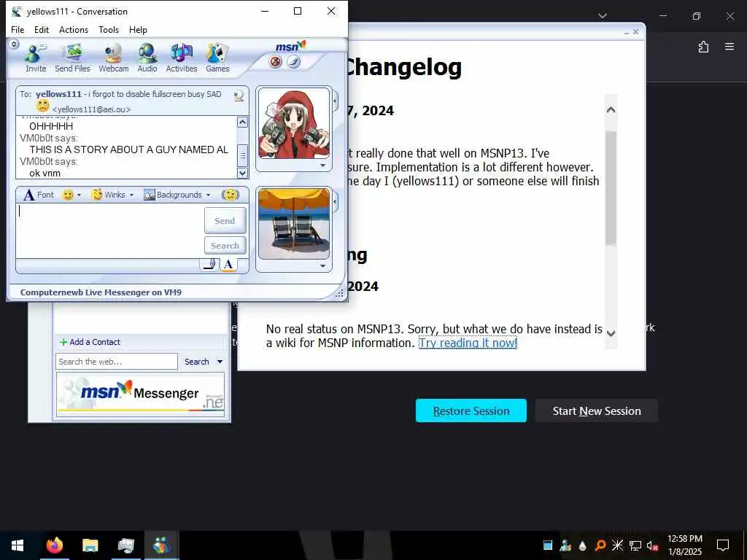Open the Games icon
Image resolution: width=747 pixels, height=560 pixels.
point(217,58)
